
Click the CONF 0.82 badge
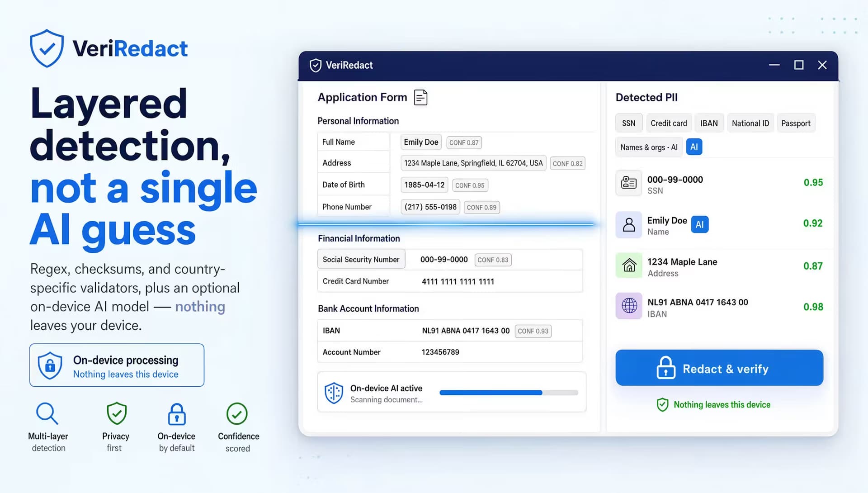point(567,163)
